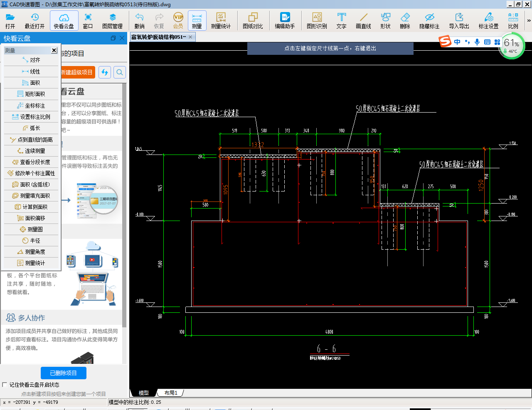
Task: Choose 面积(含弧线) measurement
Action: [32, 184]
